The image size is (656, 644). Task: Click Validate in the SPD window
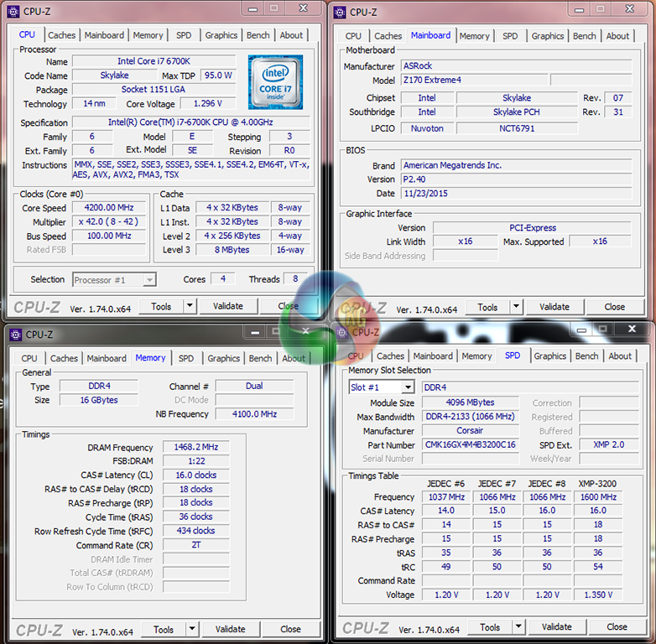(556, 627)
